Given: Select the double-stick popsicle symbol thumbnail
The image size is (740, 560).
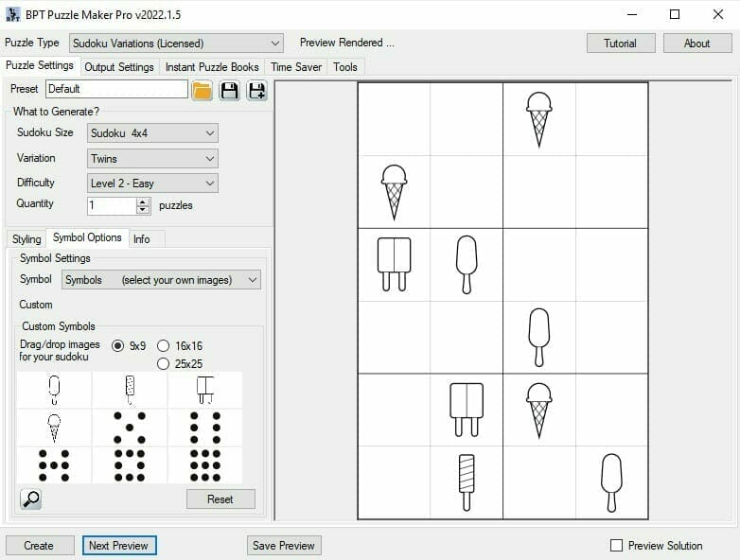Looking at the screenshot, I should pyautogui.click(x=204, y=390).
